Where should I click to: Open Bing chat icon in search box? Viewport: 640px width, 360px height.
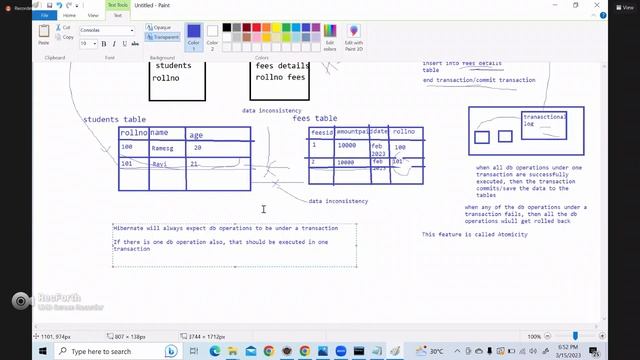click(171, 351)
